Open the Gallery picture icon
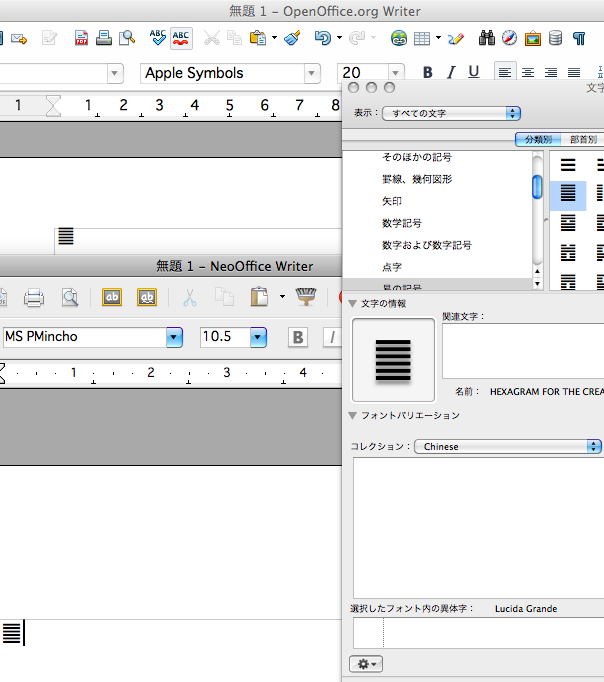 tap(533, 38)
